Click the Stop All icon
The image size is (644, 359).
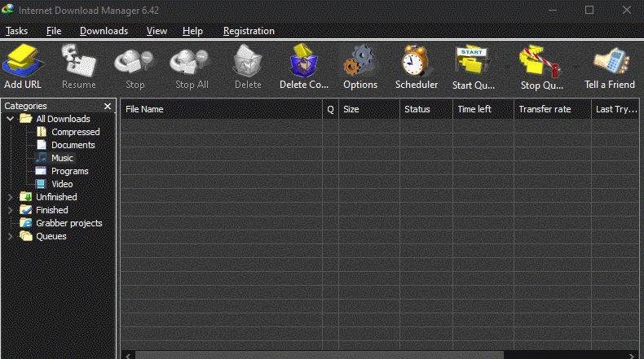point(190,62)
